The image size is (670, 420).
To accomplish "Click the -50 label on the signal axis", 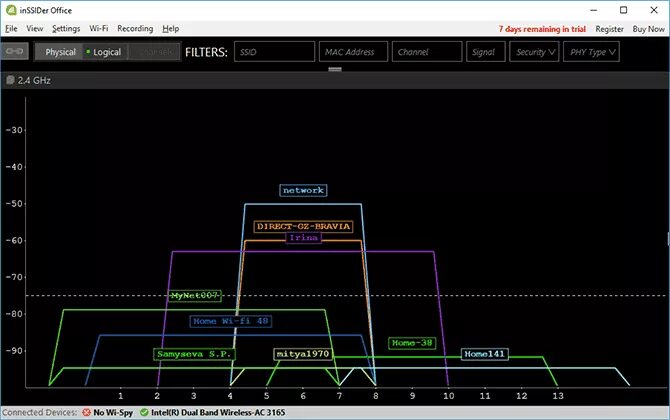I will [14, 204].
